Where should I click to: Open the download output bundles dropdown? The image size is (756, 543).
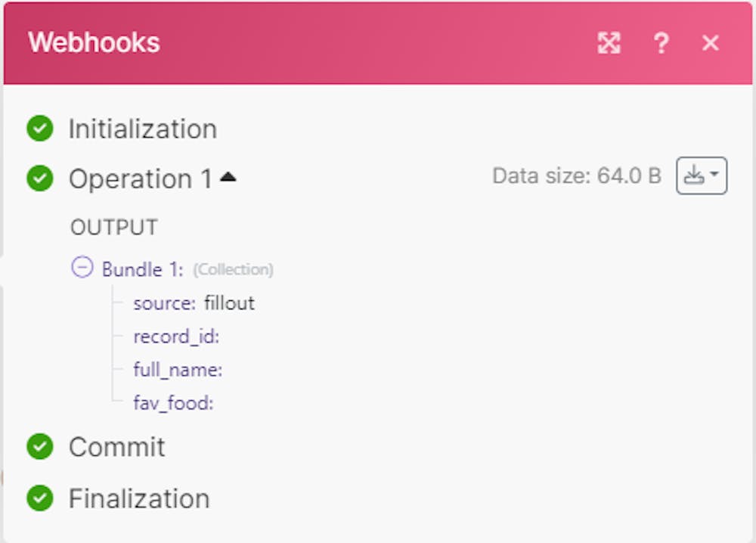click(x=701, y=176)
